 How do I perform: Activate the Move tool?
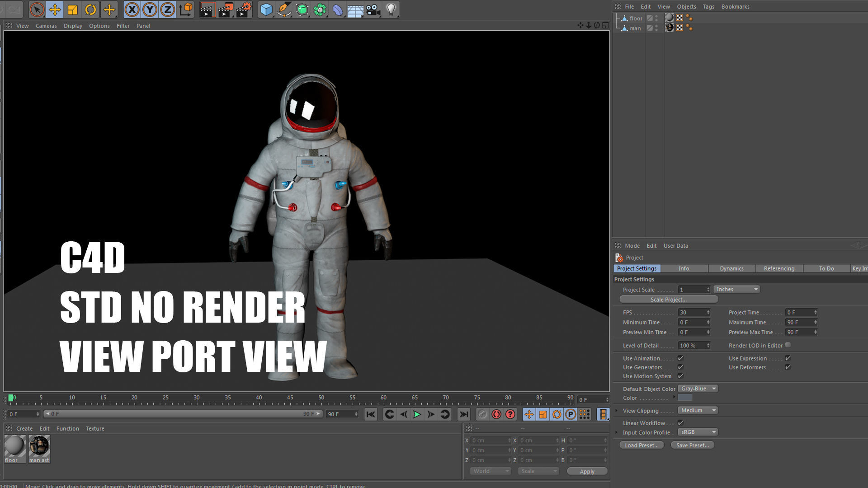[x=55, y=9]
